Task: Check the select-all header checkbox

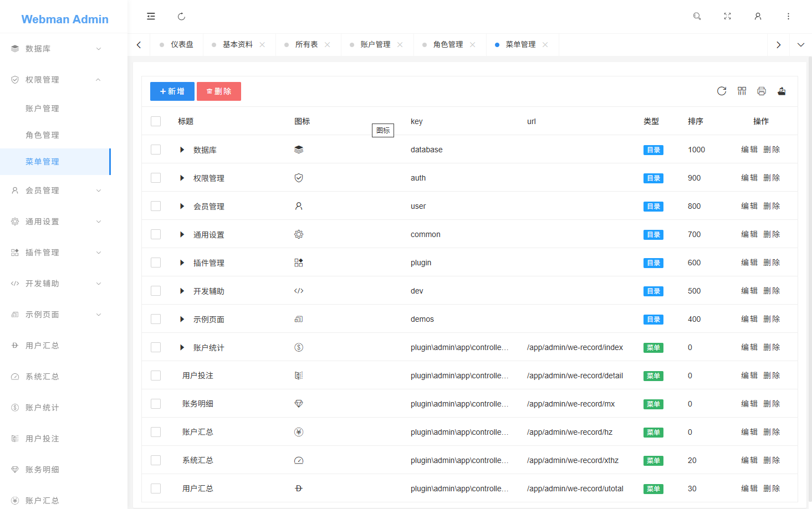Action: pos(156,121)
